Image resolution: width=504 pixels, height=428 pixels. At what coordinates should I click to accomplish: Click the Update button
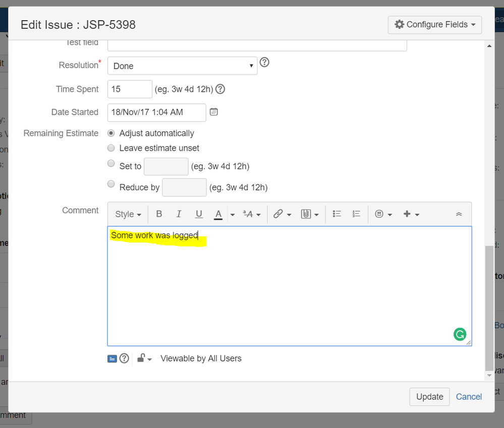pyautogui.click(x=429, y=397)
